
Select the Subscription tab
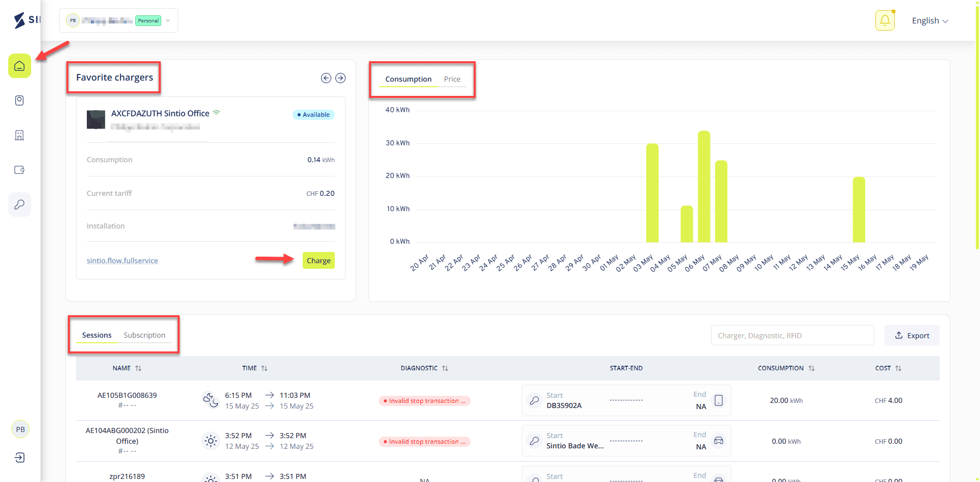[x=144, y=335]
